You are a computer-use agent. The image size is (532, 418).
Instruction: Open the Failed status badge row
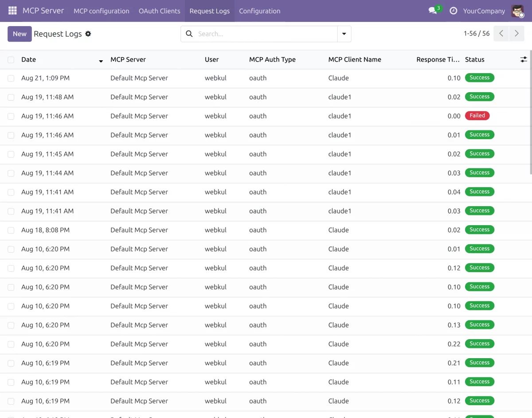477,116
